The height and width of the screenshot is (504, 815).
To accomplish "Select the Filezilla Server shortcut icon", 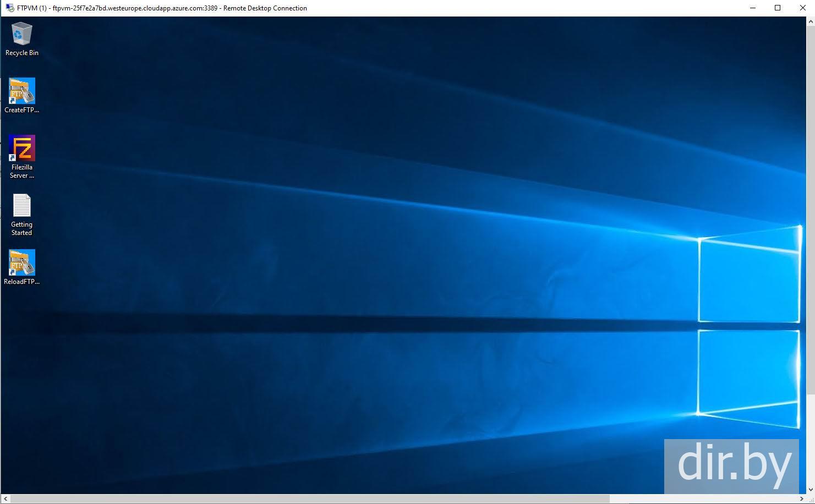I will (21, 148).
